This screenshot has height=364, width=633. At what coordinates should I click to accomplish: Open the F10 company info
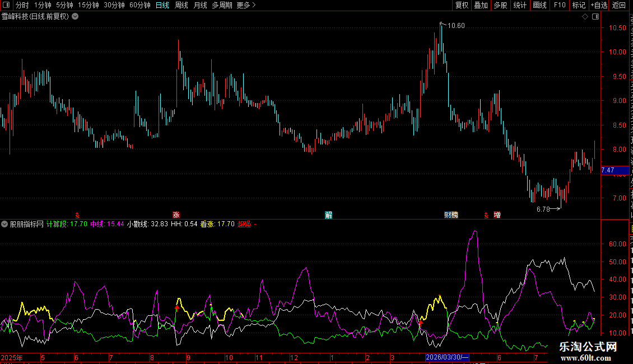[x=560, y=5]
